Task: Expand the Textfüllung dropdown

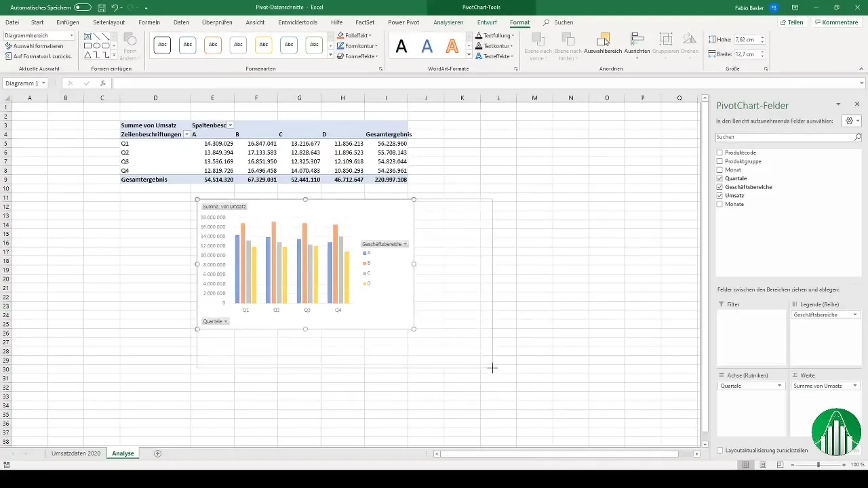Action: click(x=512, y=35)
